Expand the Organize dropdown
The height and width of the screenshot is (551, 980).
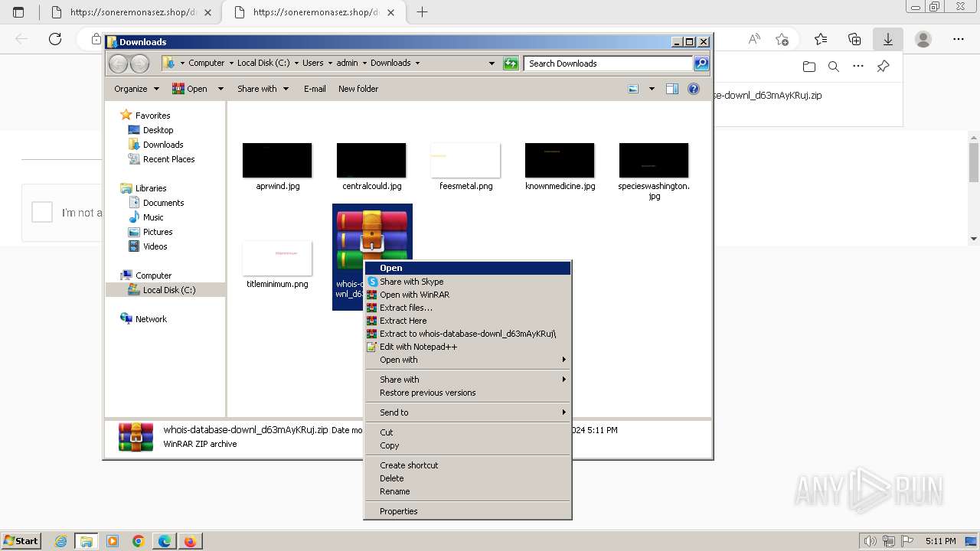tap(136, 89)
